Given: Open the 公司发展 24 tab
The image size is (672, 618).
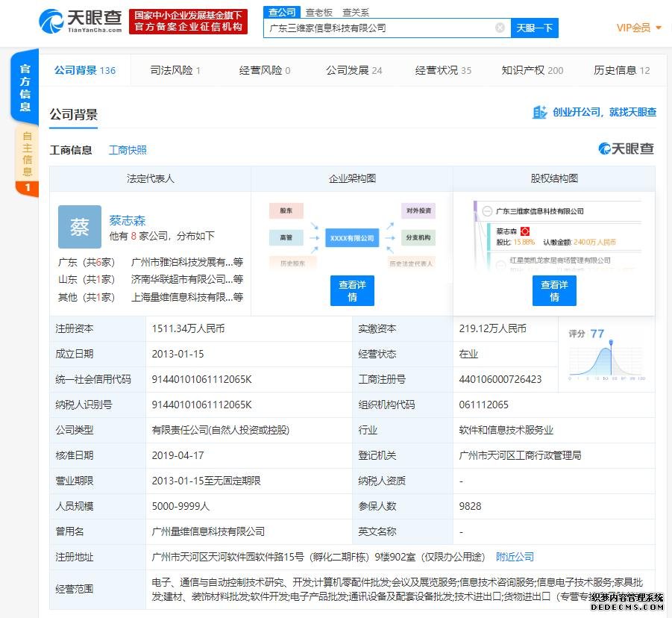Looking at the screenshot, I should (354, 70).
